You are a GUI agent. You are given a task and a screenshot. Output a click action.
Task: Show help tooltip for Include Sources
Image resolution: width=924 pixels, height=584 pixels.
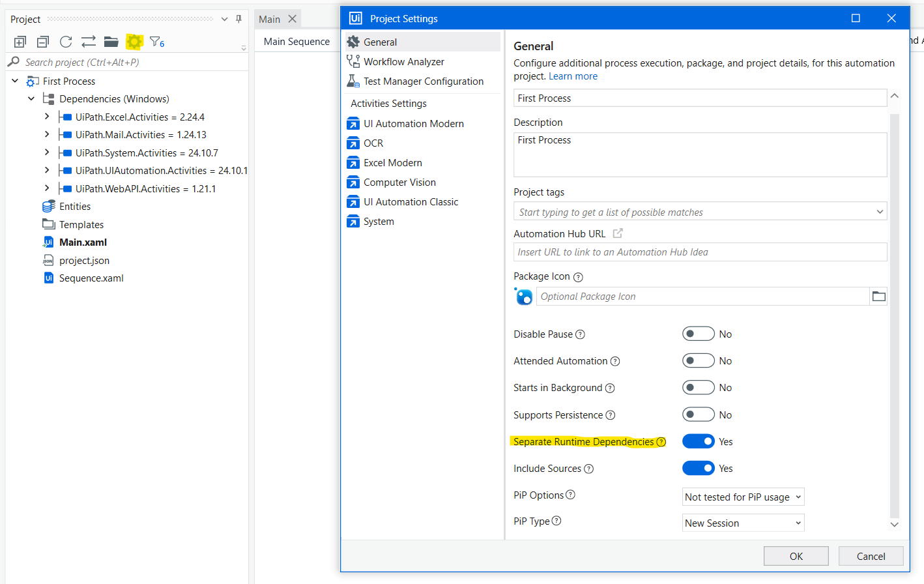click(588, 469)
